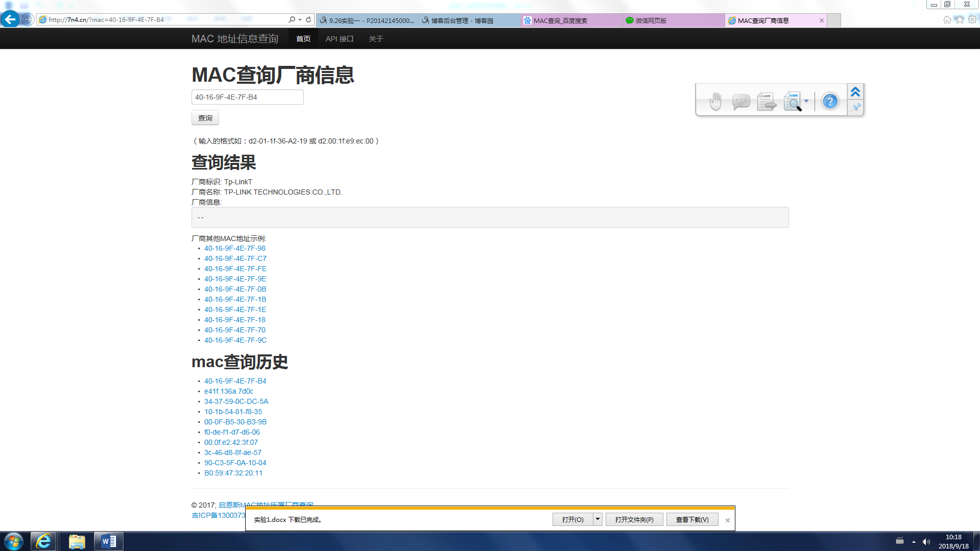Dismiss the download notification bar
This screenshot has height=551, width=980.
(x=728, y=520)
